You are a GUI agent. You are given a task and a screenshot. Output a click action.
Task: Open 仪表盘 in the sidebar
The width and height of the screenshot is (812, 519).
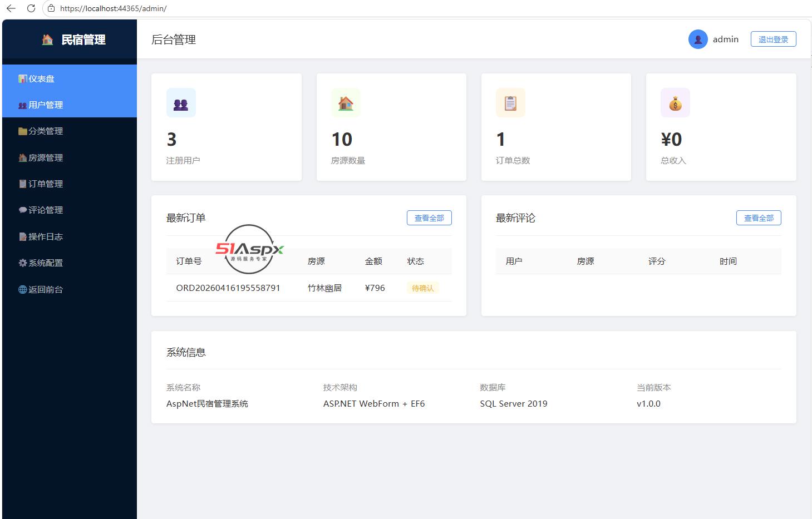(70, 78)
